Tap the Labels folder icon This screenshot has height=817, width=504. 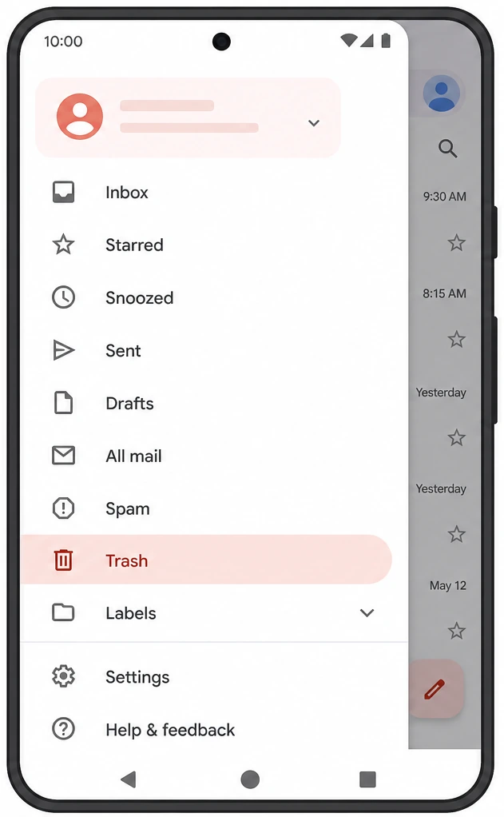coord(64,612)
